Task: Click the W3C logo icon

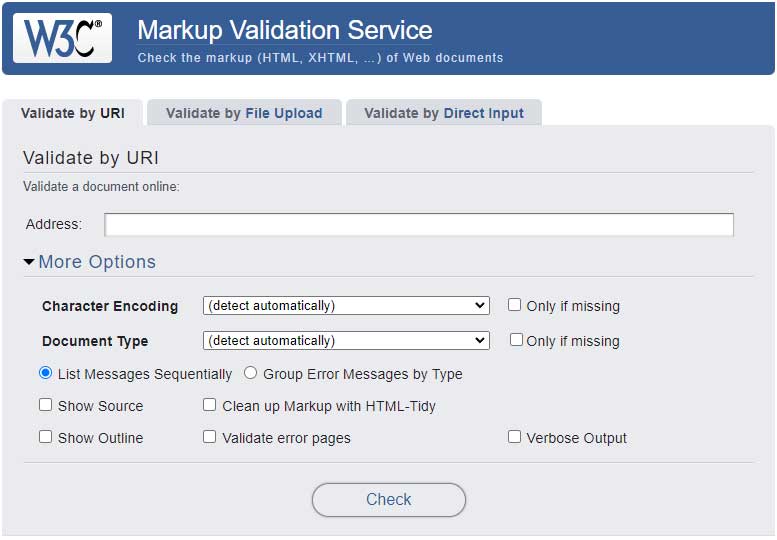Action: coord(62,38)
